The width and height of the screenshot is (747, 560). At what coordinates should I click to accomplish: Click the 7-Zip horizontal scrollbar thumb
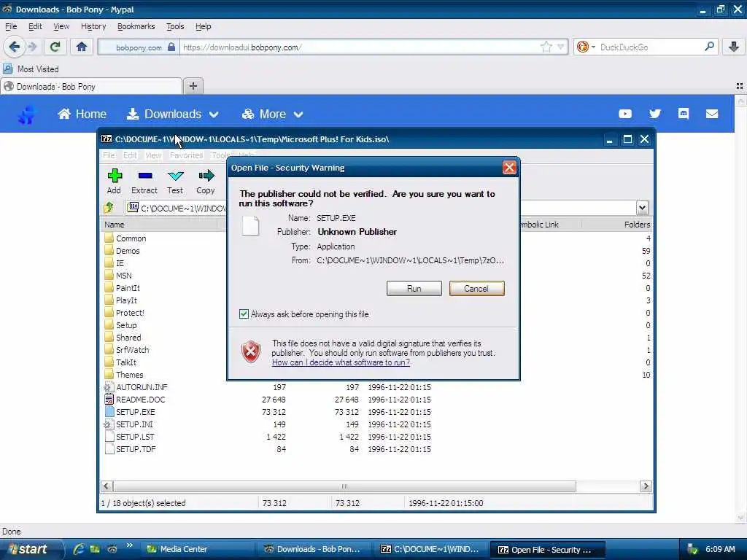(344, 486)
